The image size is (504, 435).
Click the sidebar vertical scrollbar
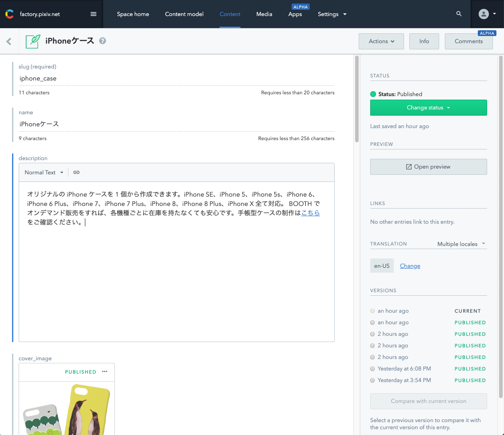coord(501,227)
